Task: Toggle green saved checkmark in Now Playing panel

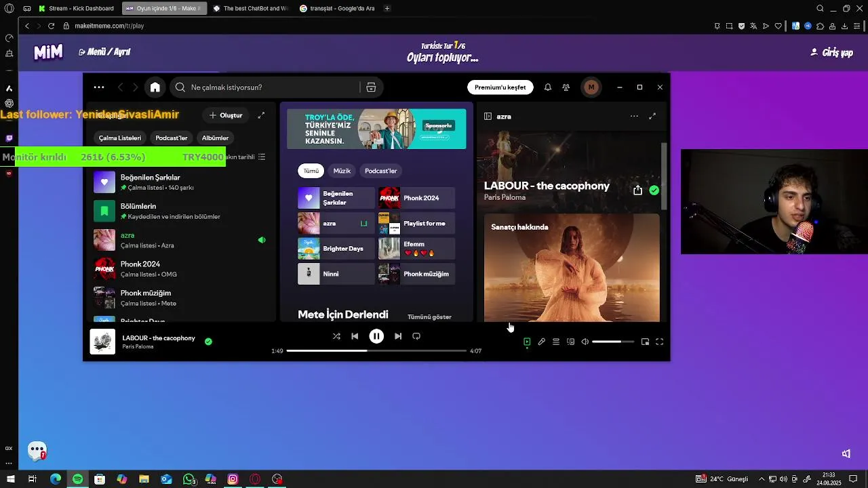Action: (654, 190)
